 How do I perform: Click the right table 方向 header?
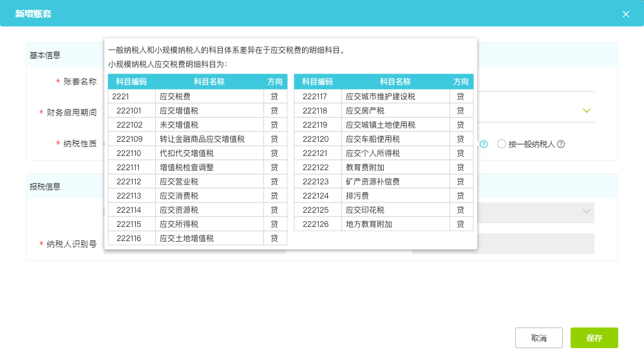pos(461,82)
